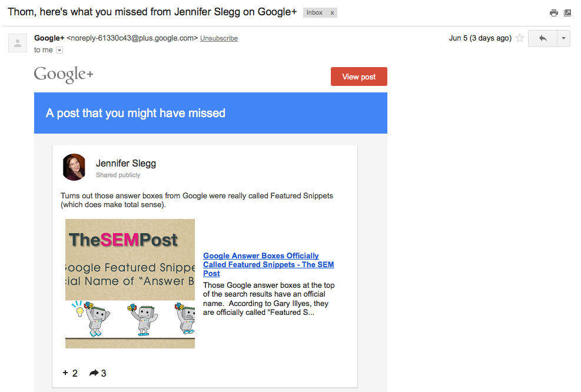
Task: Remove the Inbox label with its x
Action: [x=332, y=13]
